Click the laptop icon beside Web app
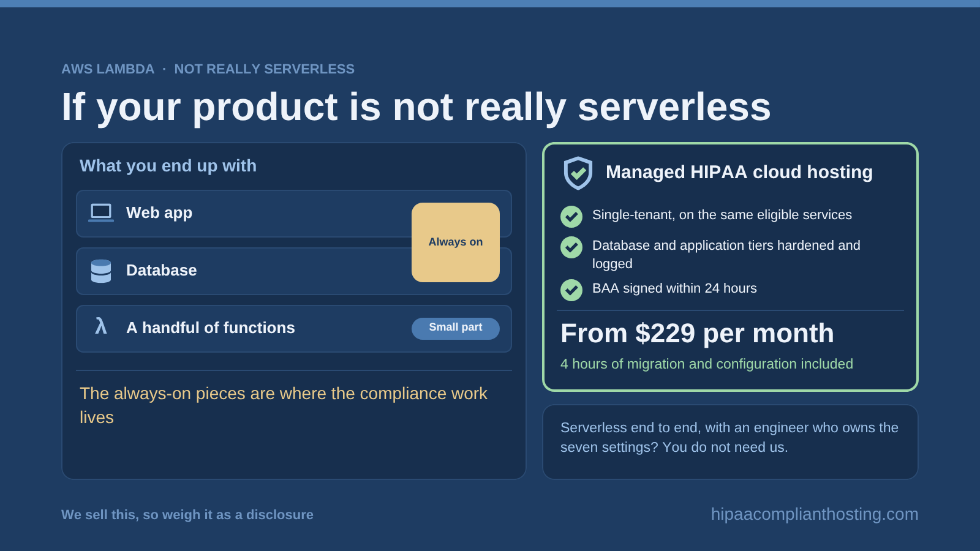This screenshot has height=551, width=980. coord(101,212)
